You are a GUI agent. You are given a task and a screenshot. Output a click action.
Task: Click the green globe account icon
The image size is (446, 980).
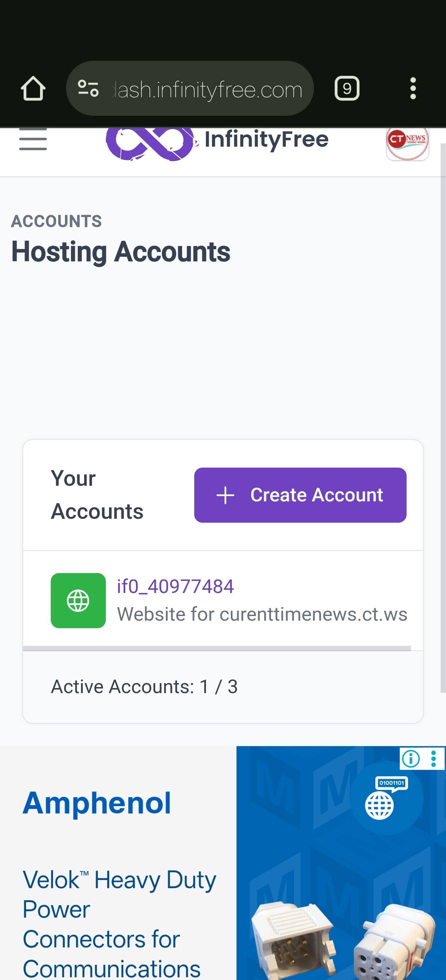coord(78,600)
